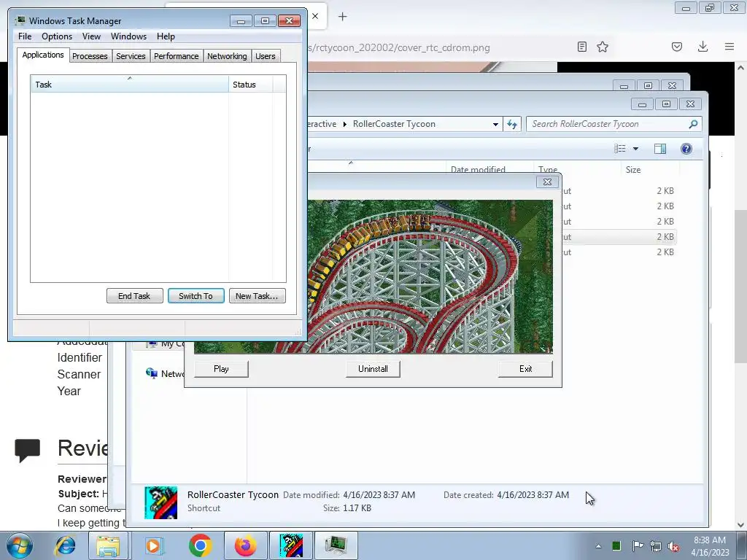Open Windows Explorer from the taskbar

(108, 545)
